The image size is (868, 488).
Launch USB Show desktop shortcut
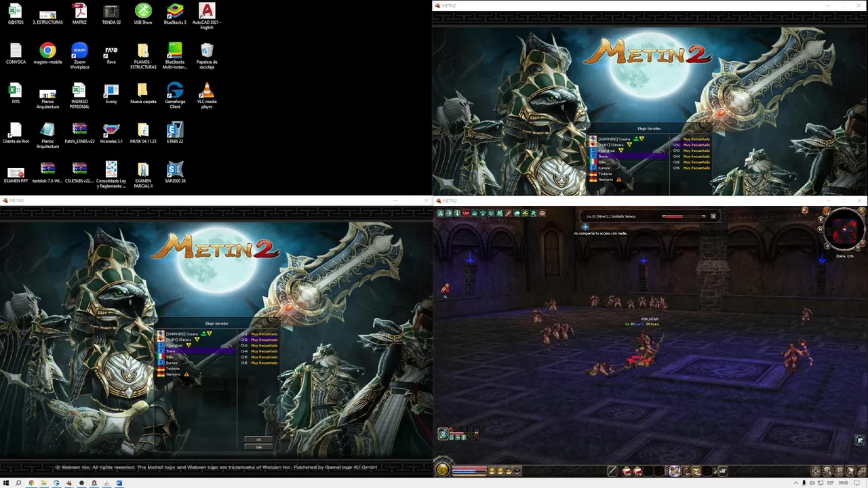(x=143, y=15)
